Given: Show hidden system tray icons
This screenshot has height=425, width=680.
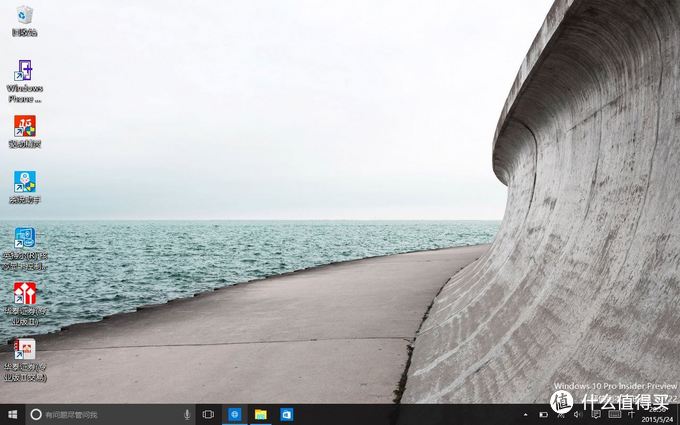Looking at the screenshot, I should [525, 415].
